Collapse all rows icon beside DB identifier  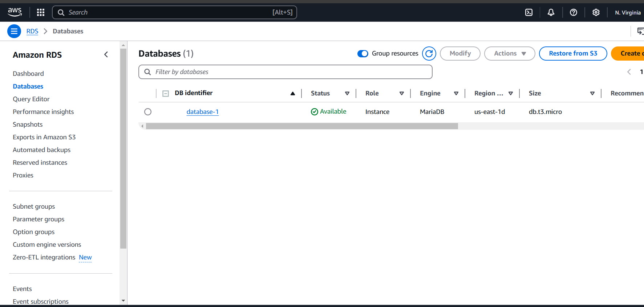pos(166,93)
